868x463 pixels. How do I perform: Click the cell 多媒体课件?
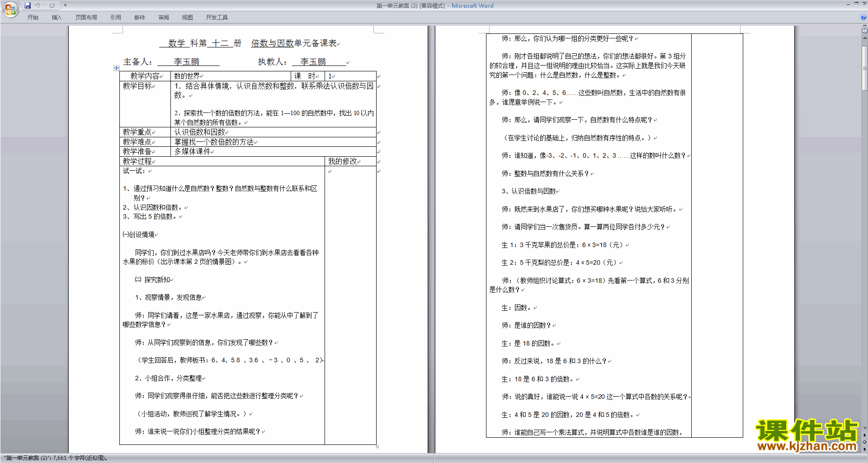274,151
